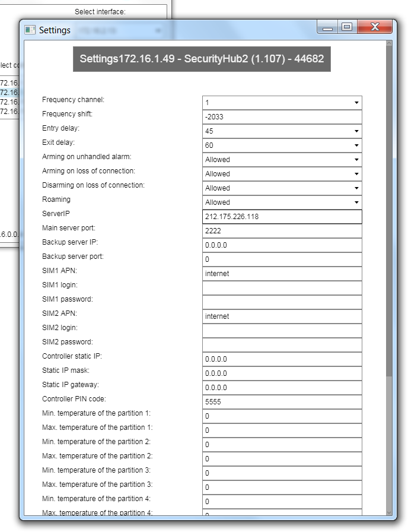
Task: Open the Frequency channel dropdown
Action: coord(282,103)
